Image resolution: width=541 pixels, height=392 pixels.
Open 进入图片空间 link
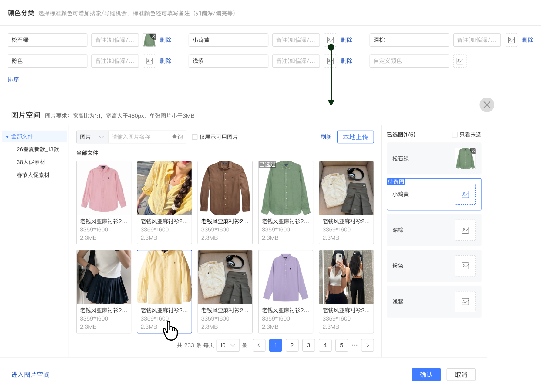[x=30, y=375]
